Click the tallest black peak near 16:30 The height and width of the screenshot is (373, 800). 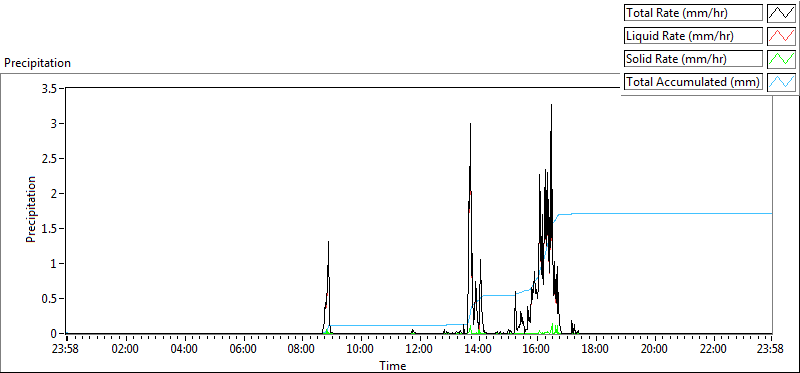(552, 105)
